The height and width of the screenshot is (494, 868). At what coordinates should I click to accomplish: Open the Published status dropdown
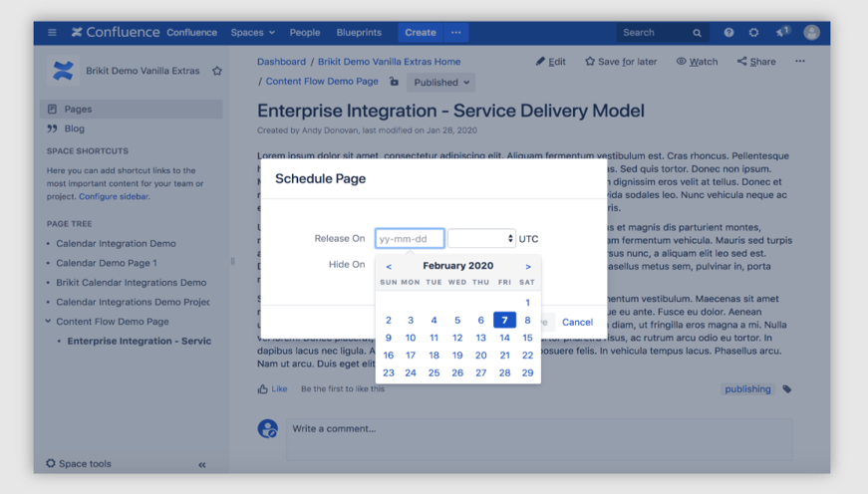(441, 83)
